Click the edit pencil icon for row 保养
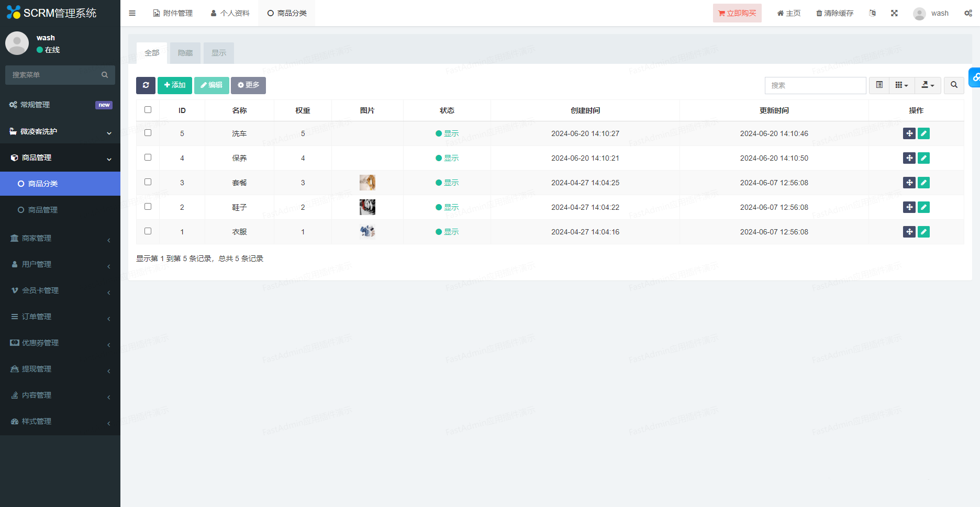This screenshot has height=507, width=980. (x=924, y=158)
